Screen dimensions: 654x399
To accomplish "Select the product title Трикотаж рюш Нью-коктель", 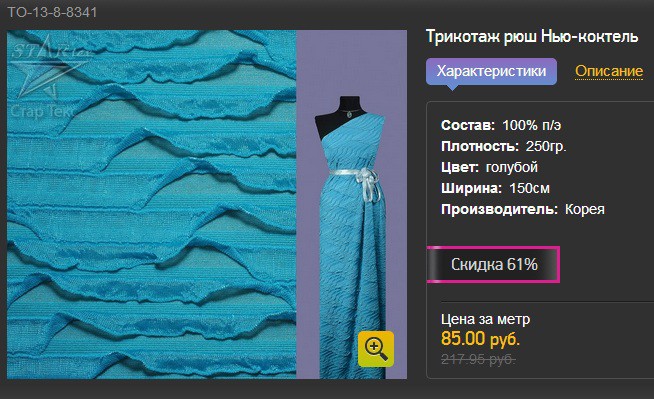I will click(532, 37).
